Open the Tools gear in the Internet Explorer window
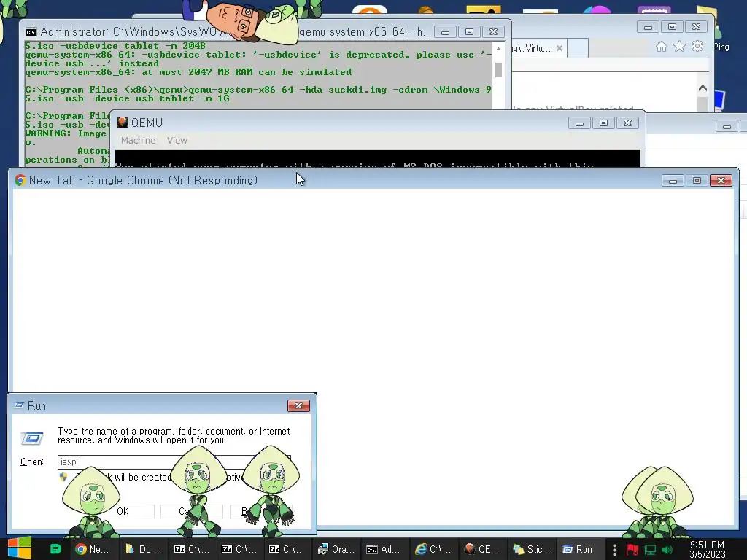The width and height of the screenshot is (747, 560). 697,46
